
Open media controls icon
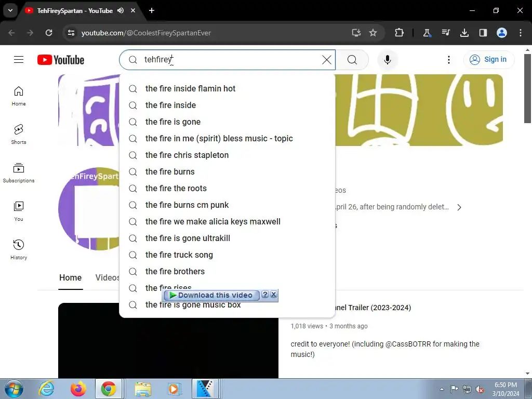tap(445, 33)
